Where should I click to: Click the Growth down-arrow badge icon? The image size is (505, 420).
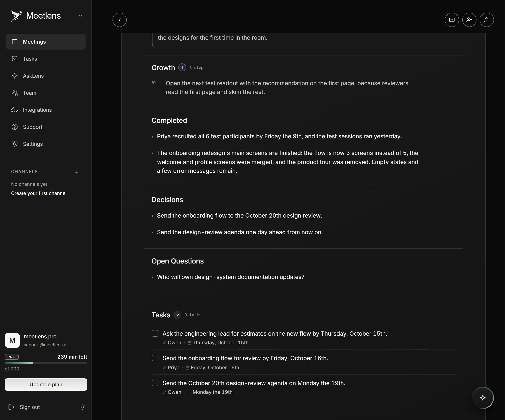182,68
